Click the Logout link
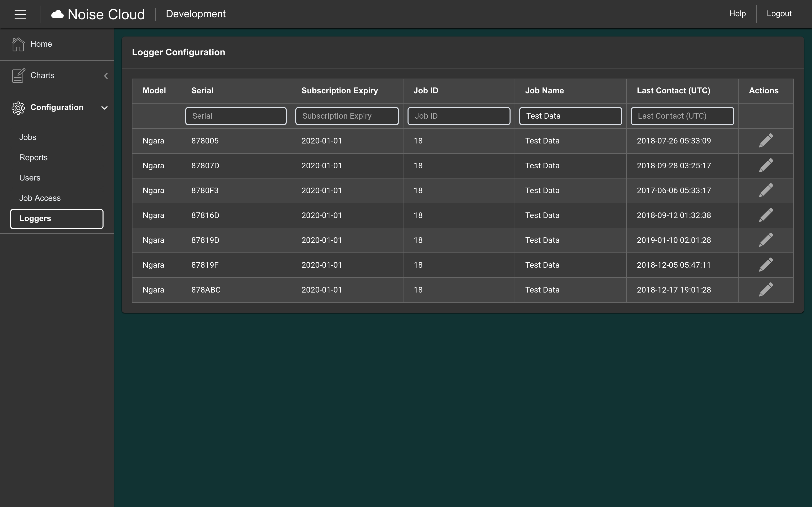Screen dimensions: 812x507 tap(779, 14)
